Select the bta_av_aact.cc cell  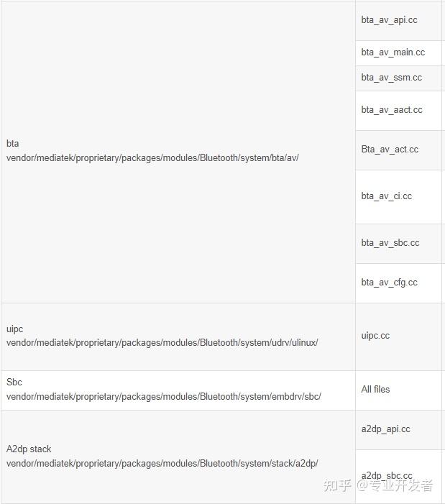point(392,110)
